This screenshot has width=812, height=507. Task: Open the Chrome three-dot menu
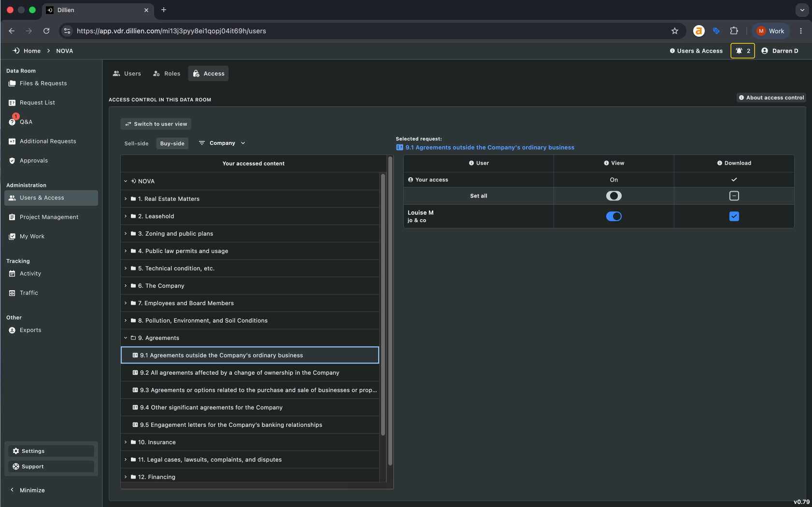[801, 31]
